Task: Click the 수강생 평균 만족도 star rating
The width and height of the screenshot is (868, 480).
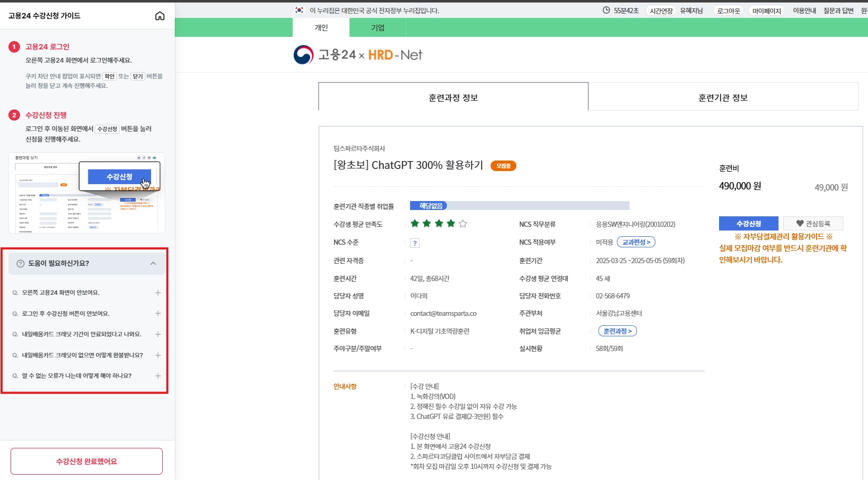Action: [x=439, y=224]
